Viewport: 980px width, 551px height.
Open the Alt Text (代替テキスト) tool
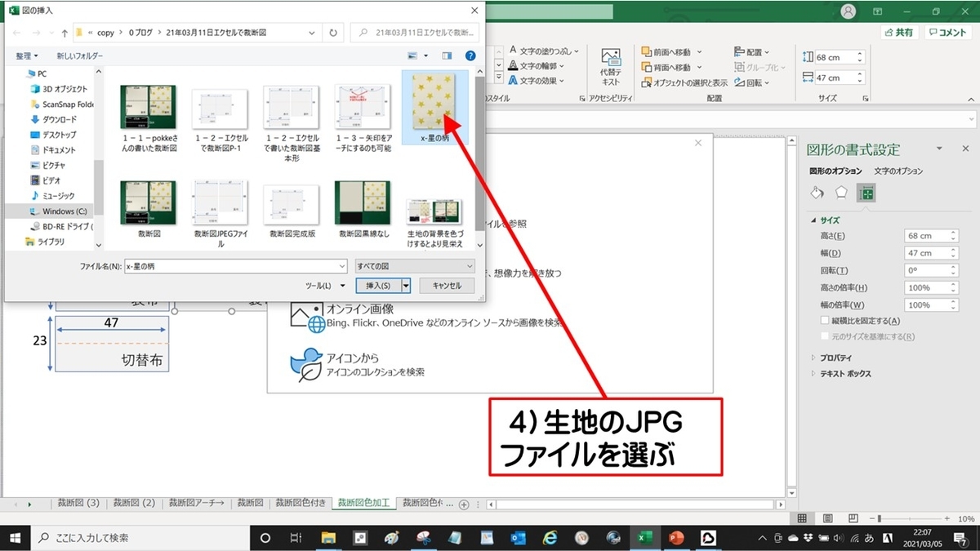pos(610,67)
